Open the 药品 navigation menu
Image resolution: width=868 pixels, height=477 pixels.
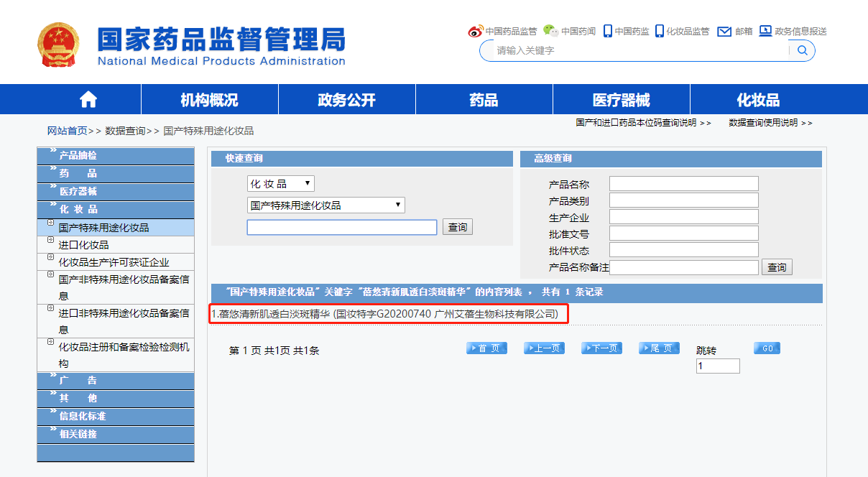(484, 100)
